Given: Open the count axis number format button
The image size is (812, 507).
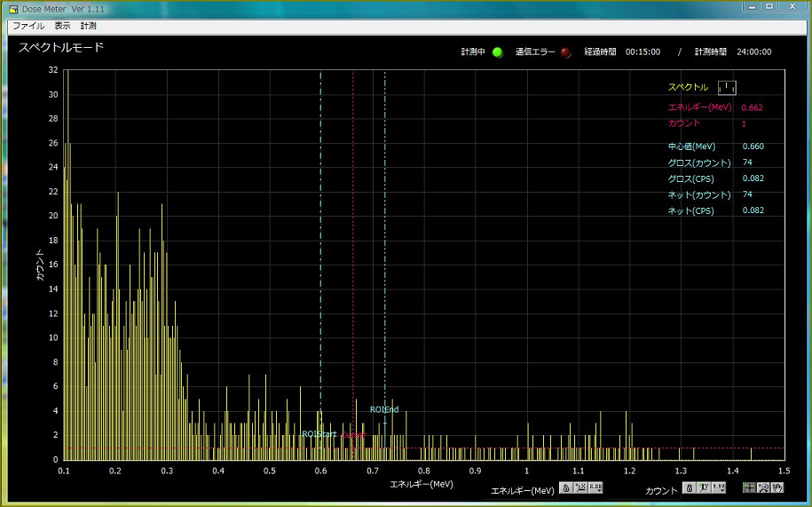Looking at the screenshot, I should click(x=719, y=487).
